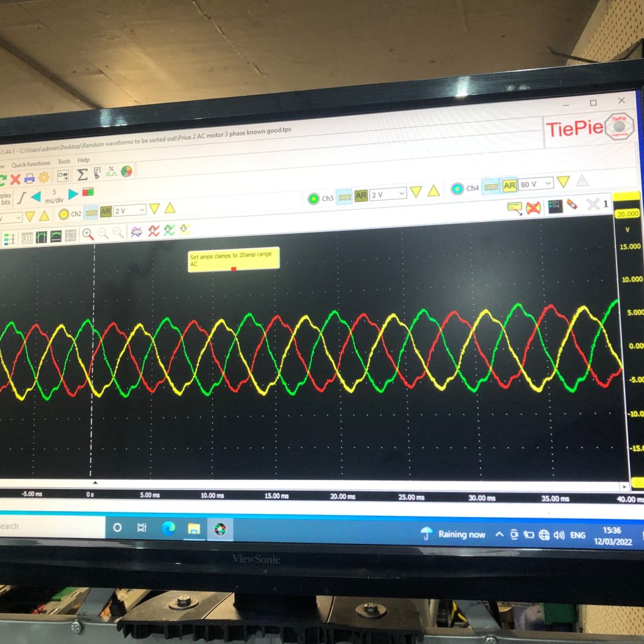Click the colored pie chart icon
Screen dimensions: 644x644
click(126, 172)
